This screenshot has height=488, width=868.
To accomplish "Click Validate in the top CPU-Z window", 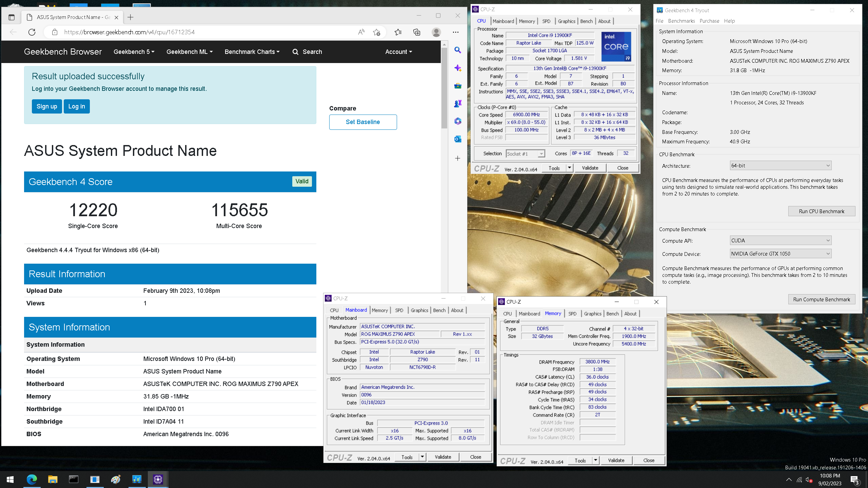I will tap(590, 168).
